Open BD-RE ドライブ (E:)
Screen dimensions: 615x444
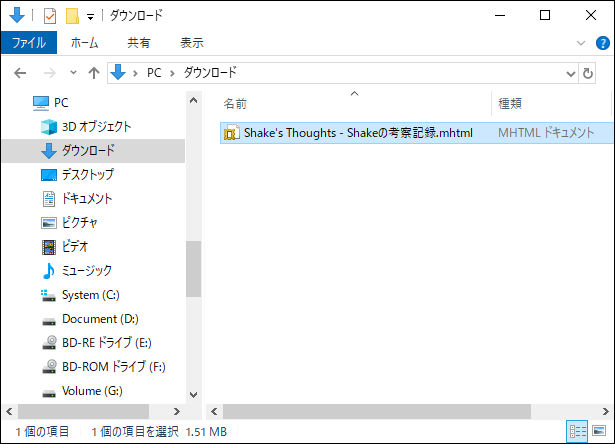pos(107,343)
